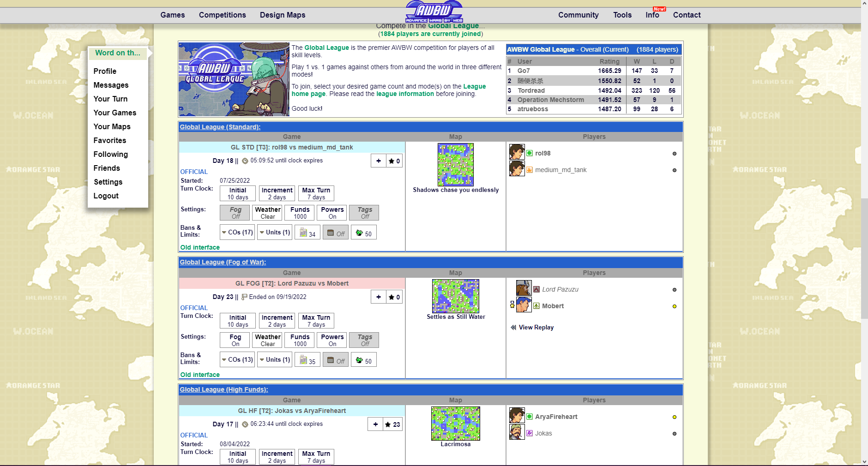Click Powers On setting in Standard game
The width and height of the screenshot is (868, 466).
click(x=332, y=213)
